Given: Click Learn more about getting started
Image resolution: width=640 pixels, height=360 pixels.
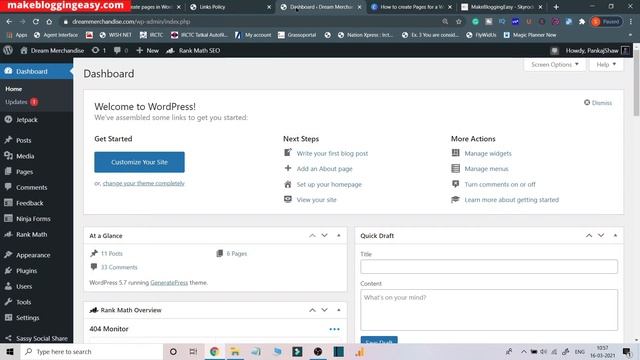Looking at the screenshot, I should tap(511, 200).
